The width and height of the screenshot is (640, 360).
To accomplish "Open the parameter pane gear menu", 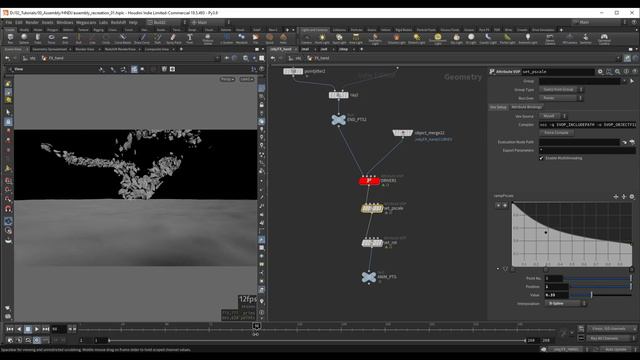I will [600, 71].
